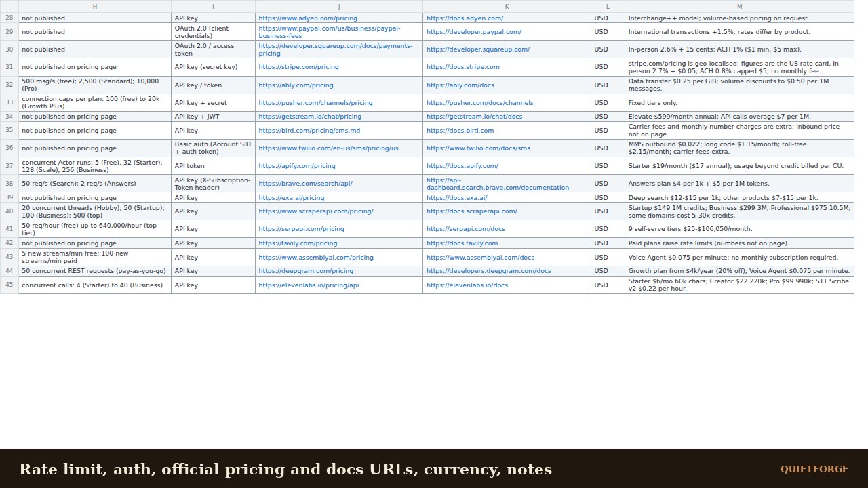Open https://apify.com/pricing link
868x488 pixels.
click(x=297, y=166)
